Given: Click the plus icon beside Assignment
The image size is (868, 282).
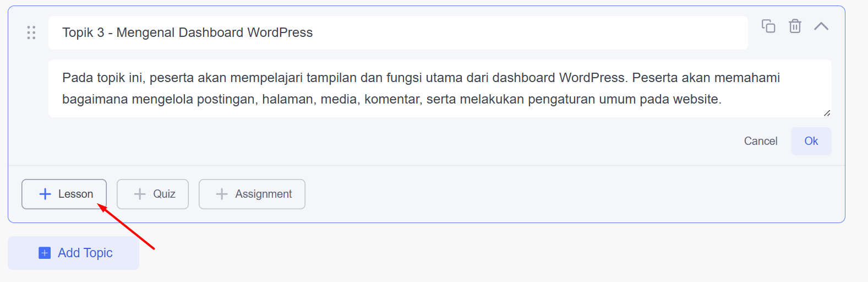Looking at the screenshot, I should click(222, 194).
